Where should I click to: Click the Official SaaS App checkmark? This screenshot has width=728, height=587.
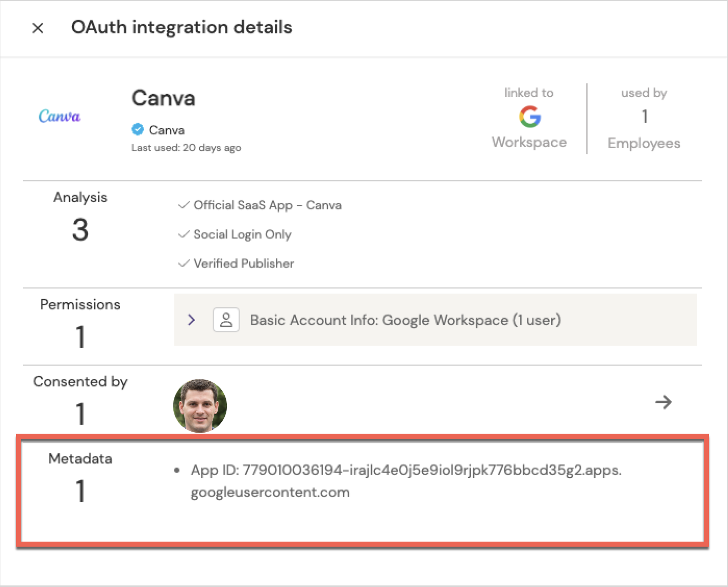point(184,205)
